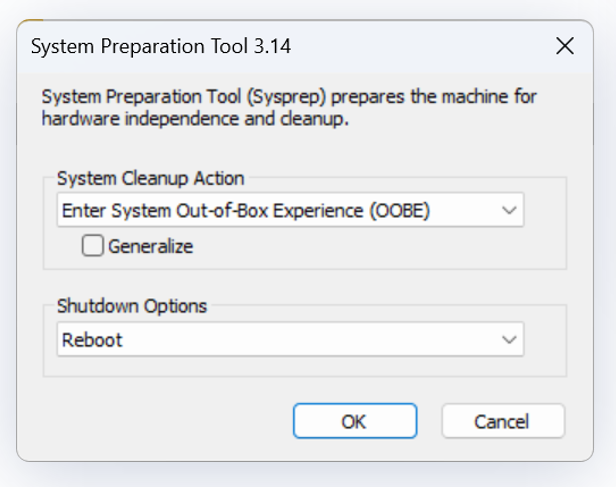Viewport: 616px width, 487px height.
Task: Open the System Cleanup Action combo box
Action: [290, 211]
